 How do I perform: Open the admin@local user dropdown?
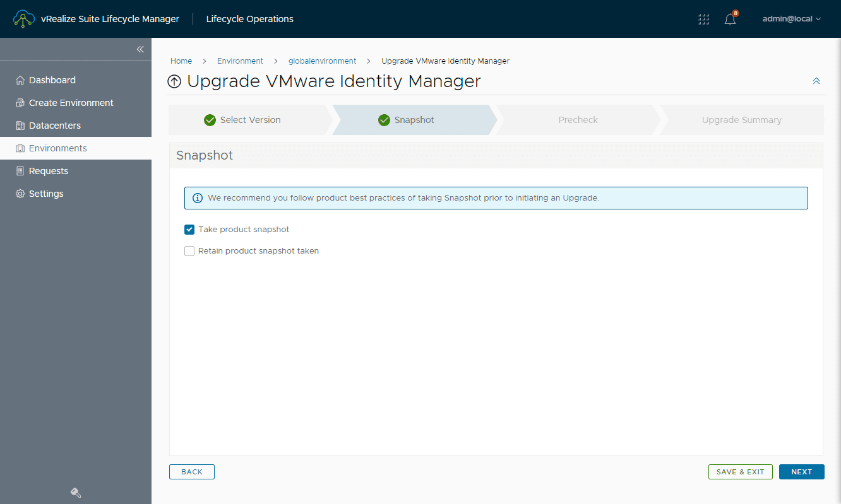pos(791,19)
